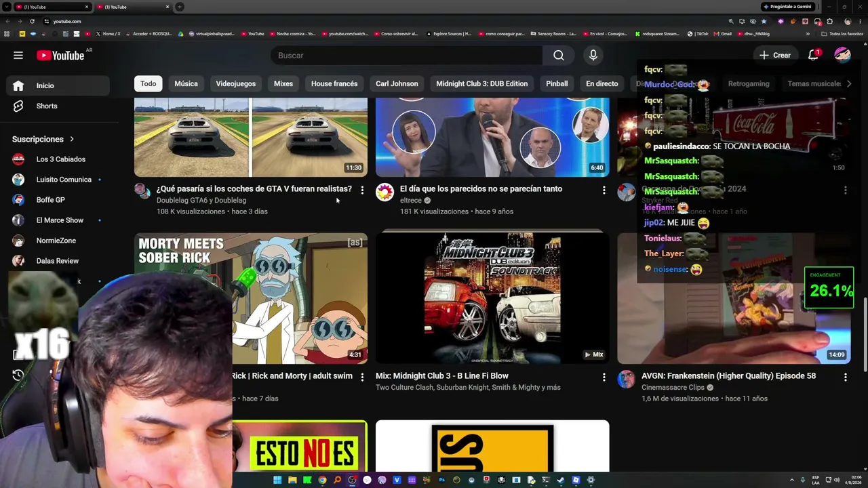Open options menu for GTA V video
This screenshot has height=488, width=868.
(362, 190)
